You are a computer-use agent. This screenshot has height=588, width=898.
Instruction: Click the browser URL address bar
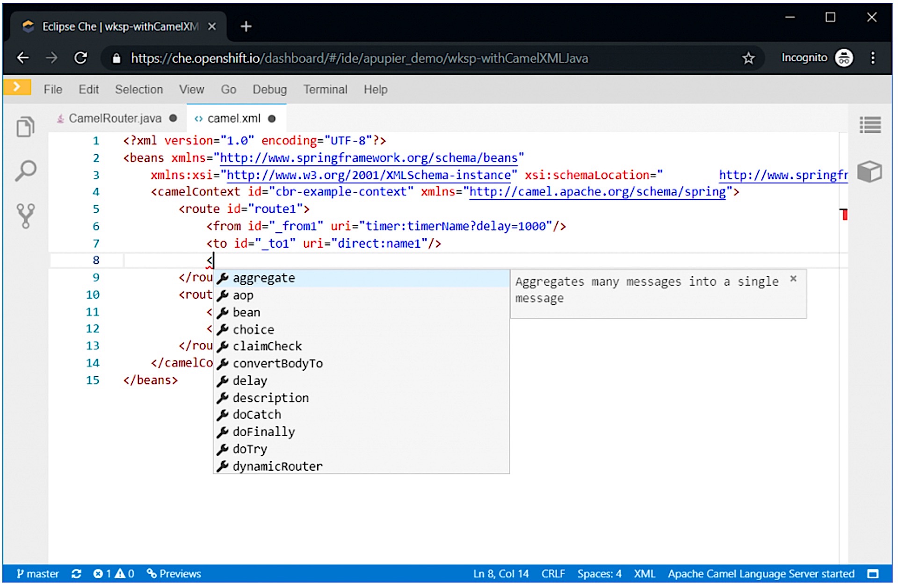[359, 58]
